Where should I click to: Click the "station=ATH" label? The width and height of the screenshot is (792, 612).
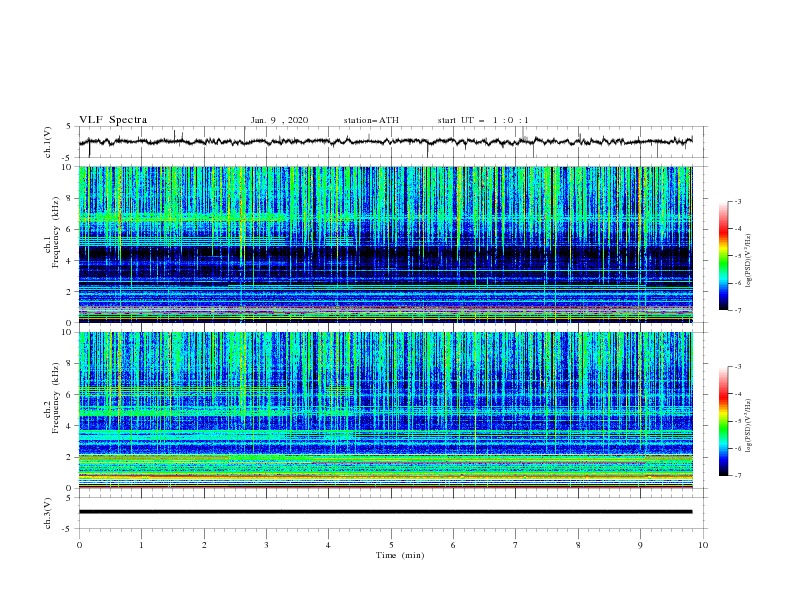371,120
